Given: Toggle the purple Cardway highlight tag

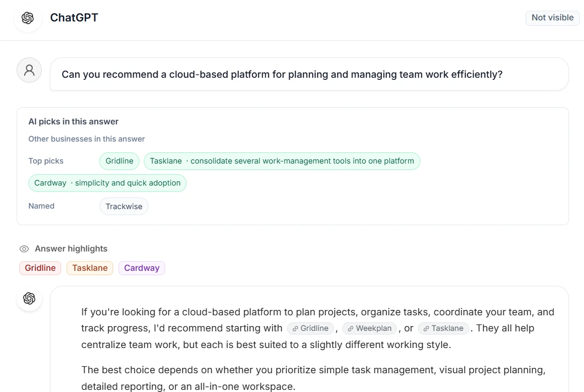Looking at the screenshot, I should pyautogui.click(x=142, y=268).
